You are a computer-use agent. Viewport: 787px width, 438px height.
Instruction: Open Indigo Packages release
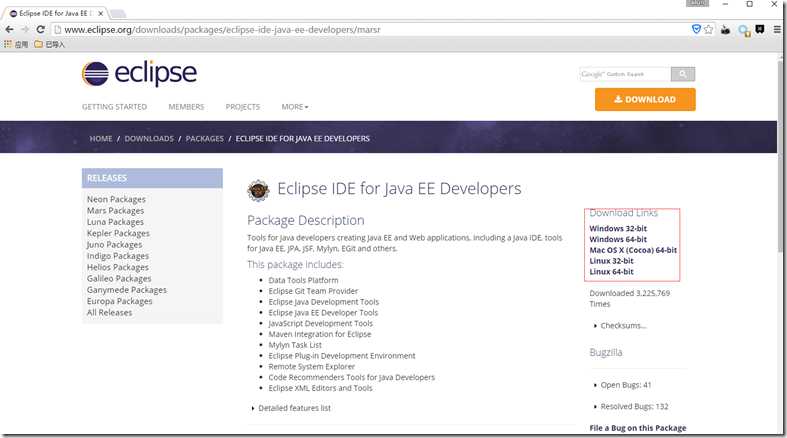coord(117,256)
